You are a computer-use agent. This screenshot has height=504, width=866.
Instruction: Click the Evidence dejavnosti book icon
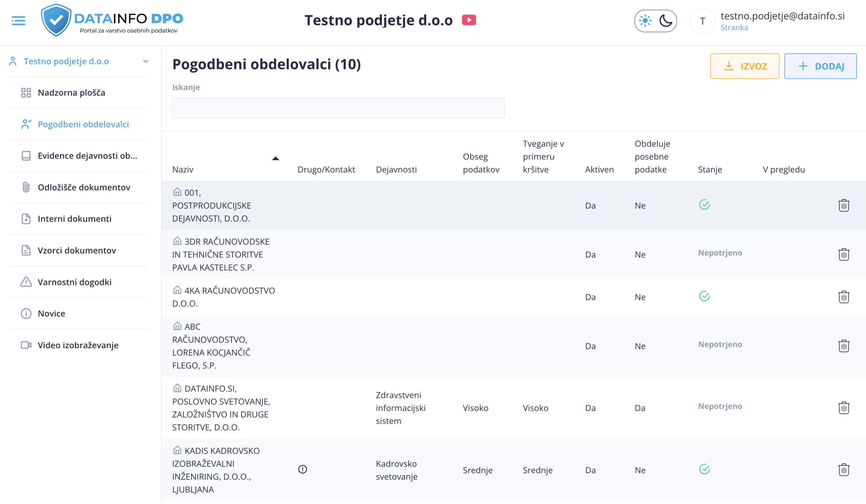pos(26,156)
